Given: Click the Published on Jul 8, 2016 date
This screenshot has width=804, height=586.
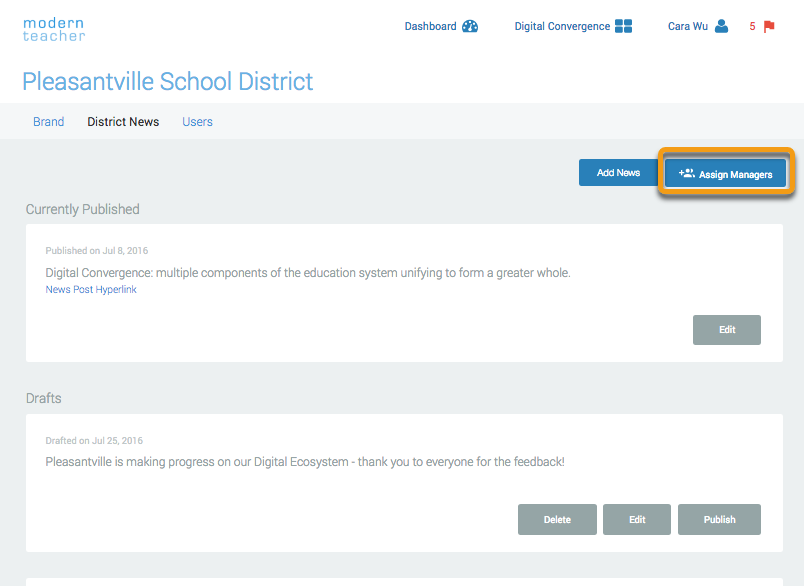Looking at the screenshot, I should pyautogui.click(x=96, y=251).
